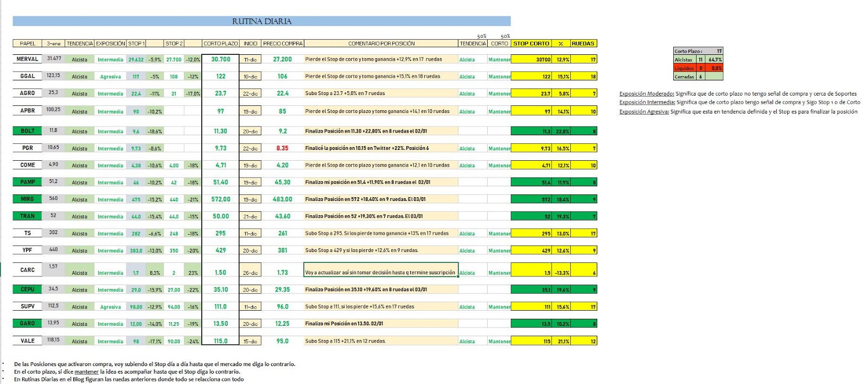868x384 pixels.
Task: Select the COME ticker cell
Action: click(28, 165)
